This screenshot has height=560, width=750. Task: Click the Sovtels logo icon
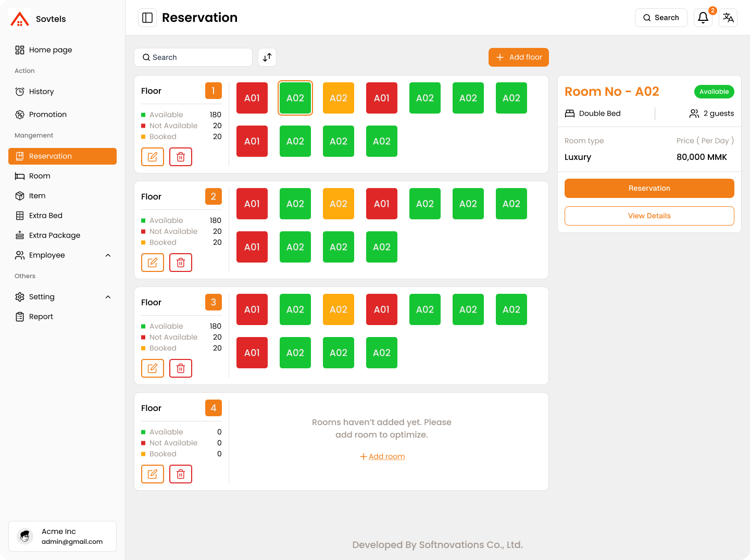pos(20,19)
